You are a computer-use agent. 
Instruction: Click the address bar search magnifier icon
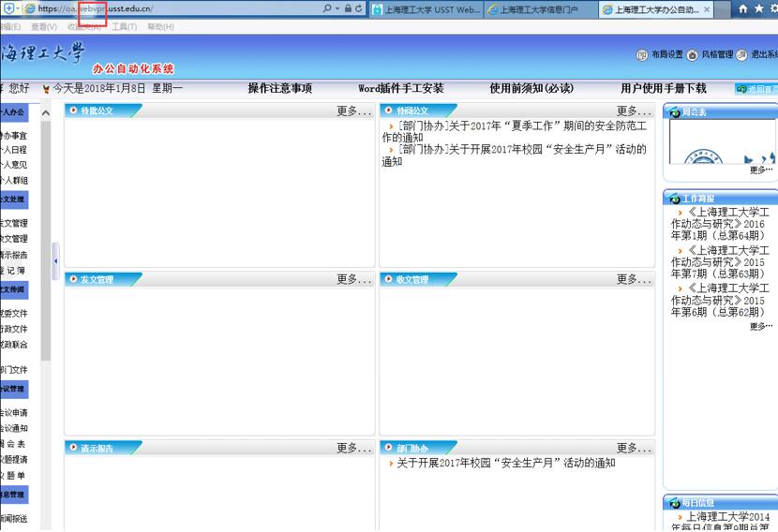(x=326, y=8)
